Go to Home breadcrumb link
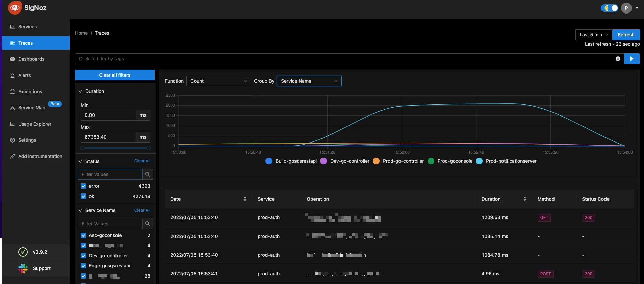The width and height of the screenshot is (644, 284). coord(81,33)
